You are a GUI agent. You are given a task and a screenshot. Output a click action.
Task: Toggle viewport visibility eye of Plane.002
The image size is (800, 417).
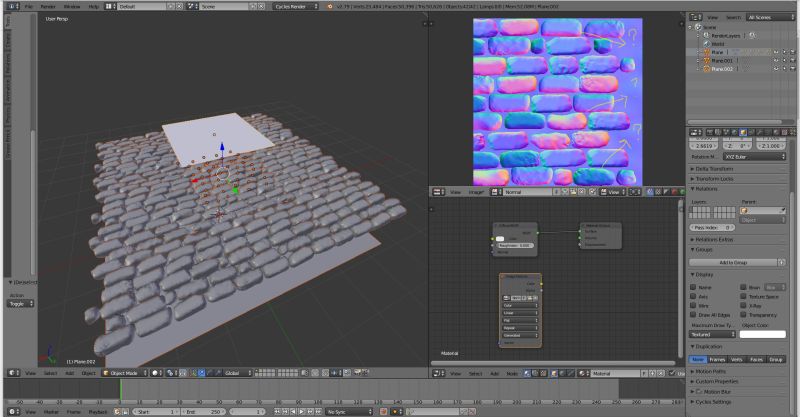pyautogui.click(x=776, y=69)
